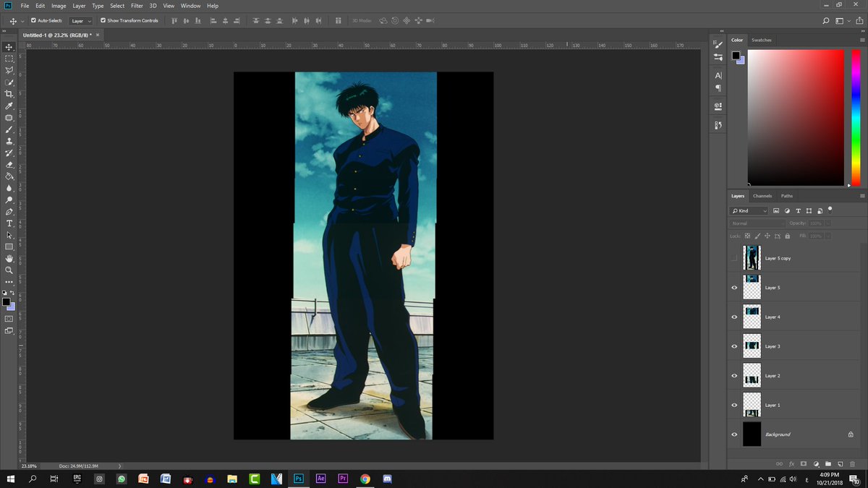This screenshot has height=488, width=868.
Task: Select the Clone Stamp tool
Action: click(x=9, y=141)
